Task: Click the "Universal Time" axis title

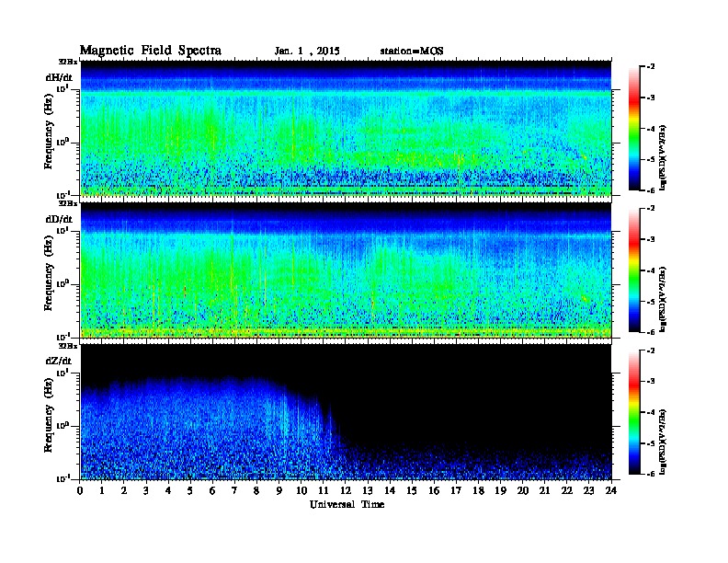Action: (x=347, y=504)
